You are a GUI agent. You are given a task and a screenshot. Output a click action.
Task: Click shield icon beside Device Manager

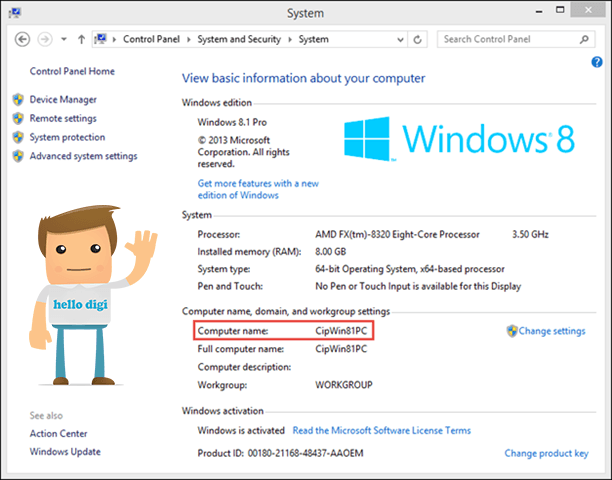pos(18,100)
